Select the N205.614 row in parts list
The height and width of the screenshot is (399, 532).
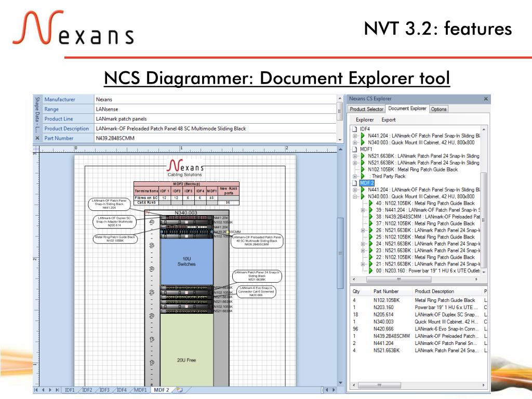(x=419, y=314)
